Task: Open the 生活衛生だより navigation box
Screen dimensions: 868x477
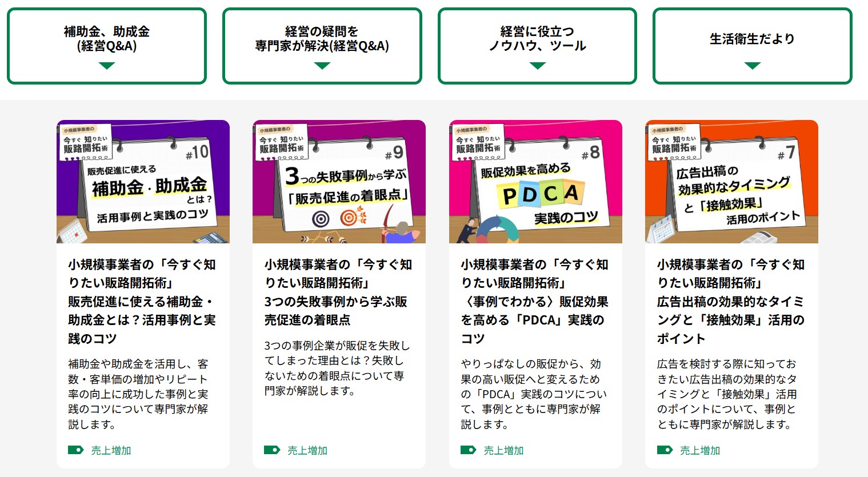Action: (753, 46)
